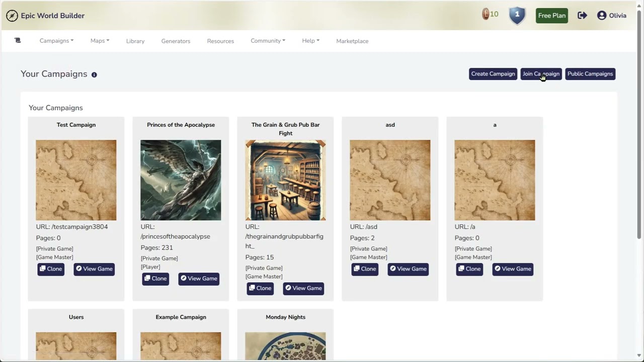Browse Public Campaigns
Viewport: 644px width, 362px height.
(x=590, y=74)
